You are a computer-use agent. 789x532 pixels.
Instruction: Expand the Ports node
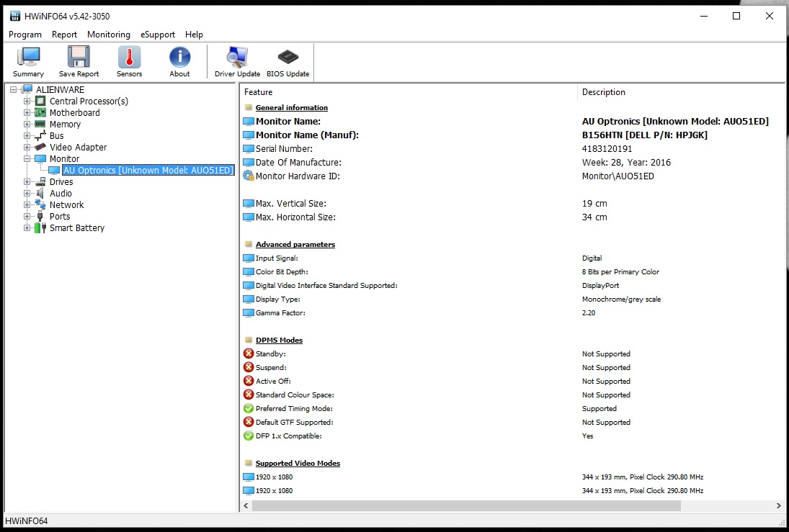click(27, 216)
